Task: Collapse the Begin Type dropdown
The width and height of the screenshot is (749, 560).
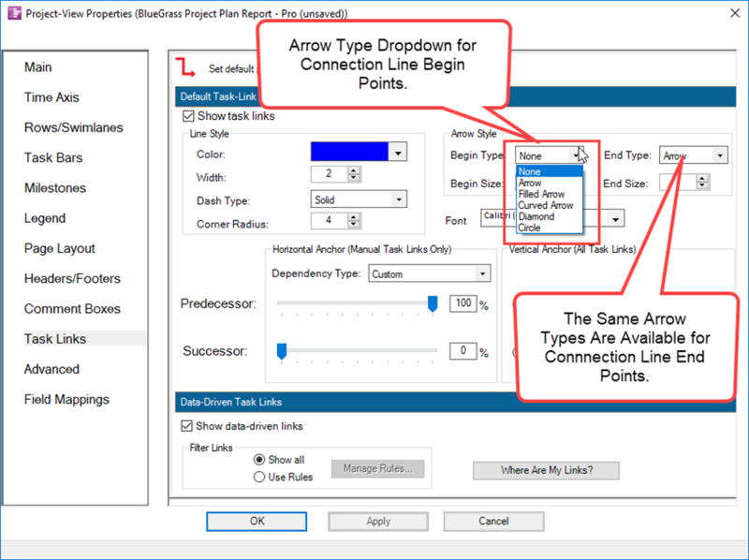Action: 575,155
